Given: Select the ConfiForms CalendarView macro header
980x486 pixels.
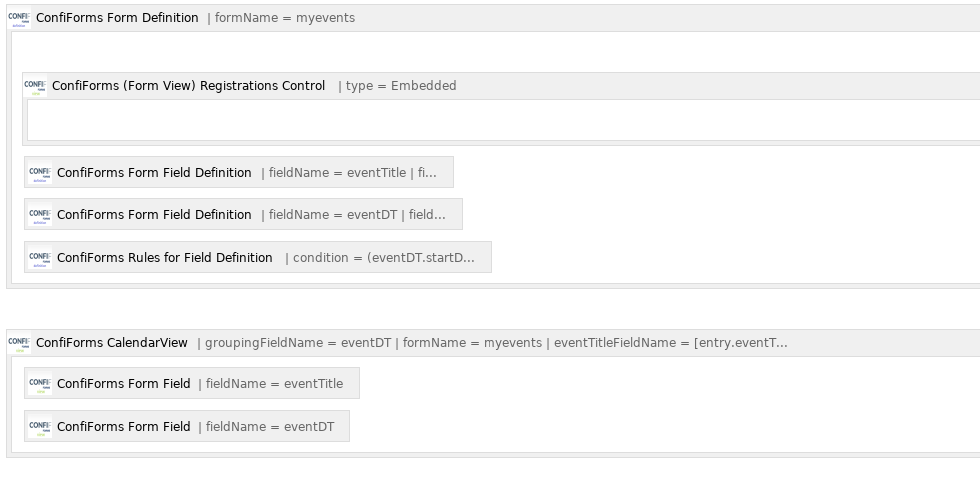Looking at the screenshot, I should point(493,343).
